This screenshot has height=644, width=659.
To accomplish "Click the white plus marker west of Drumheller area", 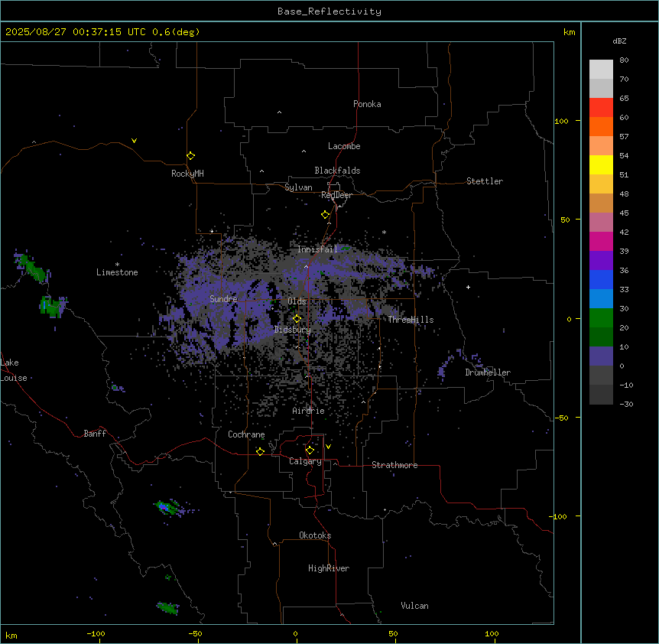I will tap(468, 287).
